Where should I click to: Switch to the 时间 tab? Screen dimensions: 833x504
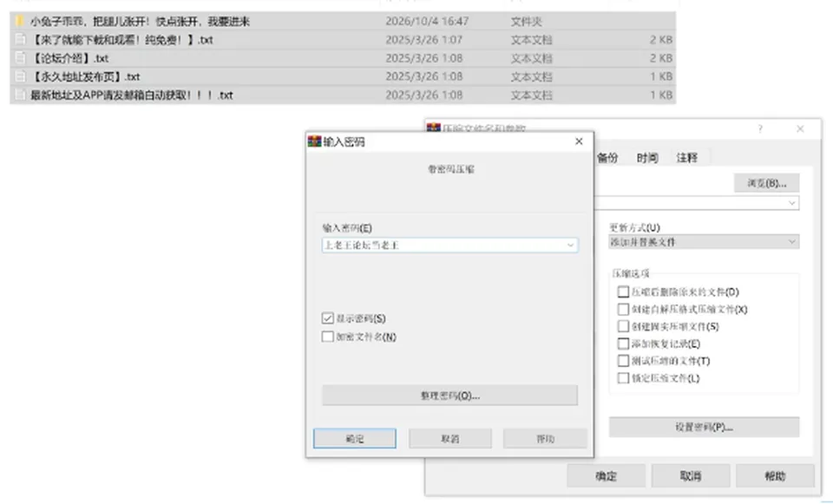click(x=647, y=158)
